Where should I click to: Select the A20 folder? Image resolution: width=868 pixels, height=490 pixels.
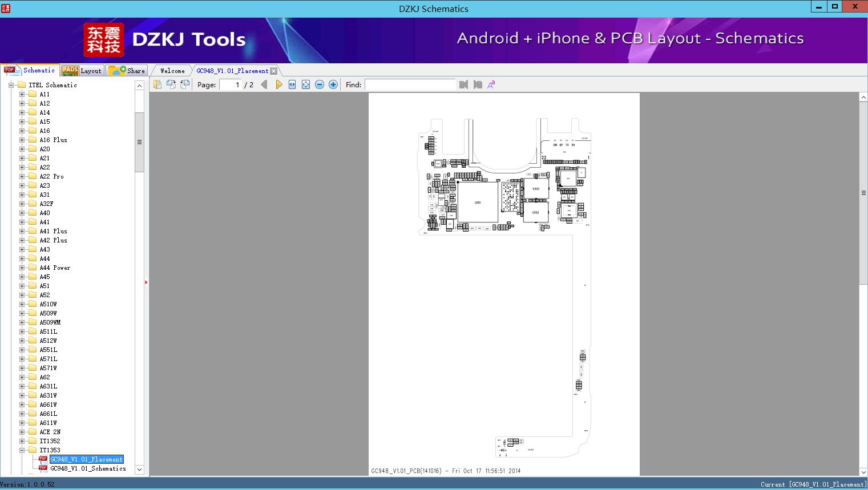45,149
